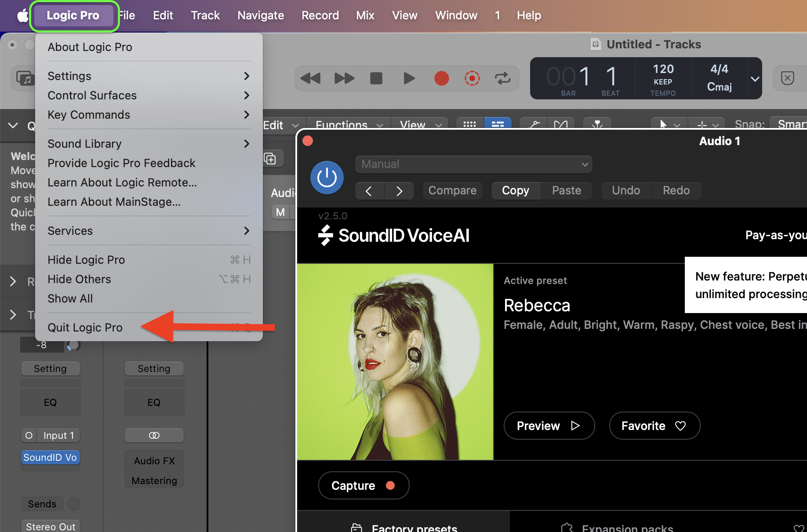Screen dimensions: 807x532
Task: Click the Capture Recording transport button
Action: (472, 78)
